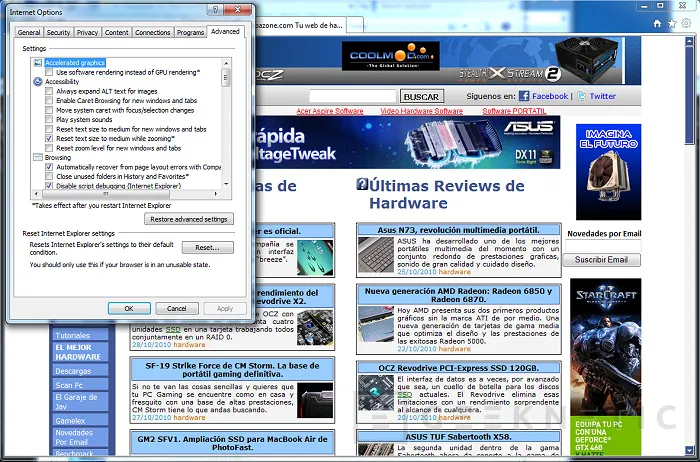Click settings list scroll left arrow

[x=36, y=194]
